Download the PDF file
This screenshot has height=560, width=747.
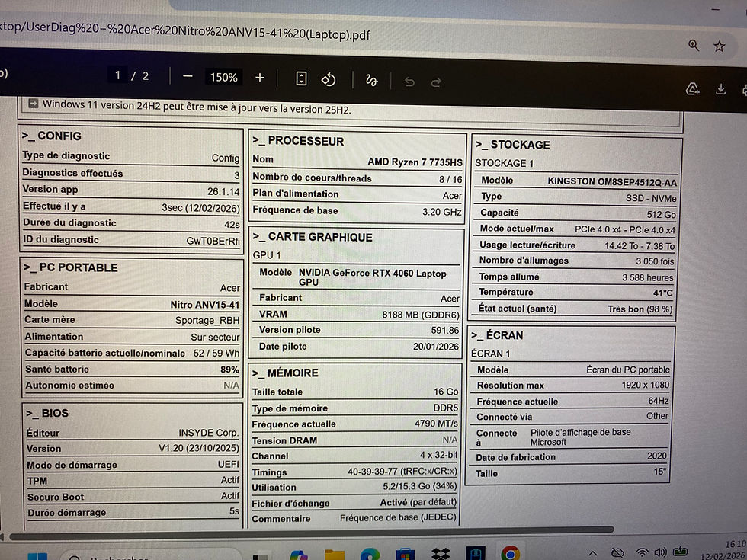(721, 89)
